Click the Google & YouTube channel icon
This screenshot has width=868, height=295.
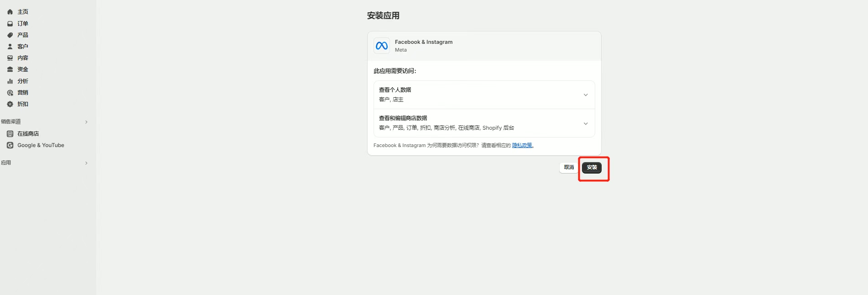pos(10,145)
